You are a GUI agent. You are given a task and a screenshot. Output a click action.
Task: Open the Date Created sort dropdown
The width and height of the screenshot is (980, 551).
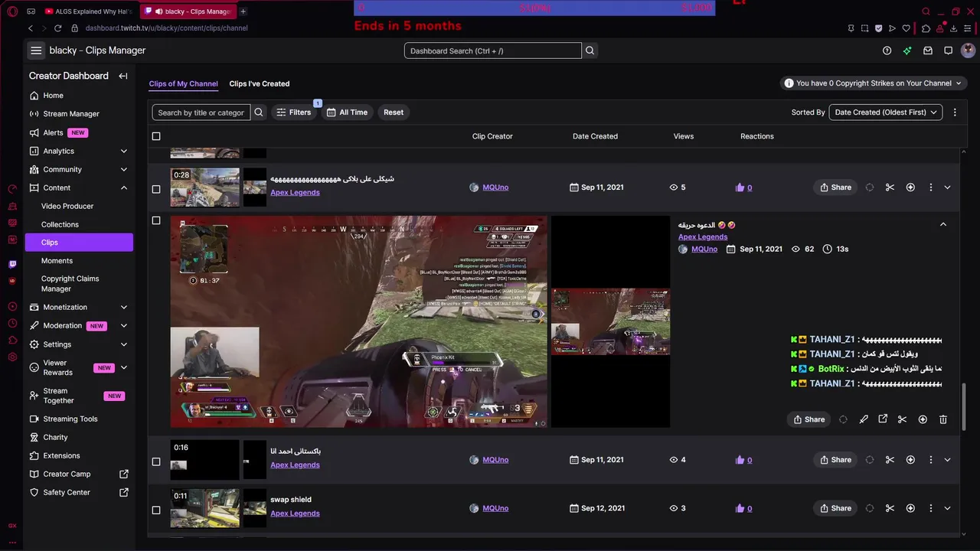(886, 112)
